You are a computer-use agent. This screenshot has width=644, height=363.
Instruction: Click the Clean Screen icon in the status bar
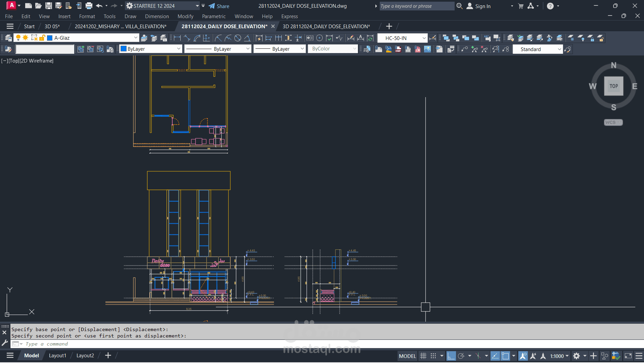point(628,356)
